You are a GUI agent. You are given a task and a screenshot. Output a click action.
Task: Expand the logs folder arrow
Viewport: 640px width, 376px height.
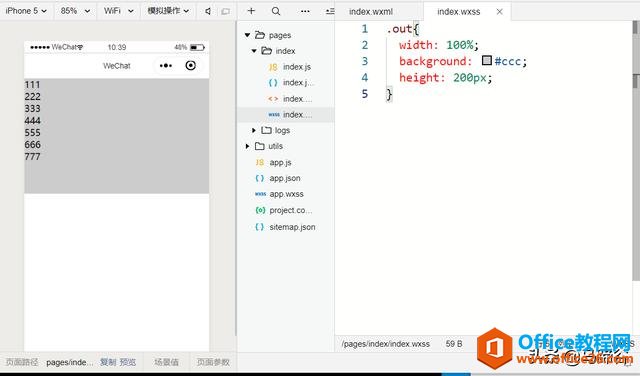(x=254, y=130)
